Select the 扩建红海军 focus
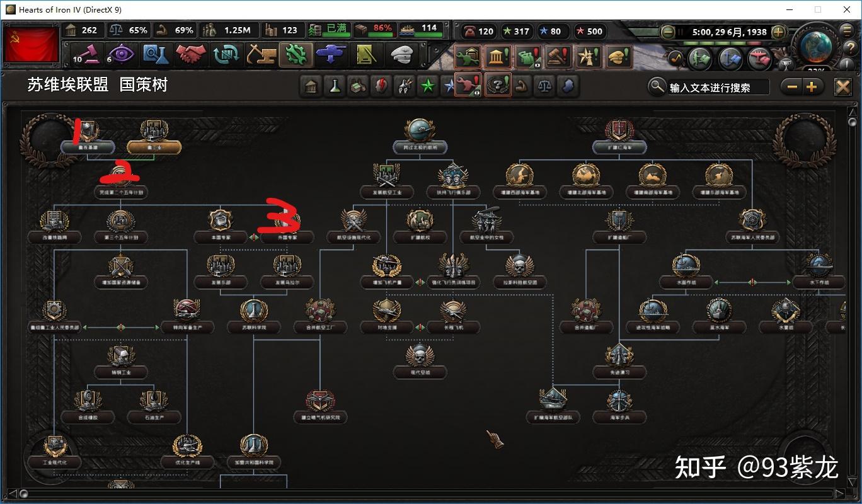Viewport: 862px width, 504px height. 619,136
